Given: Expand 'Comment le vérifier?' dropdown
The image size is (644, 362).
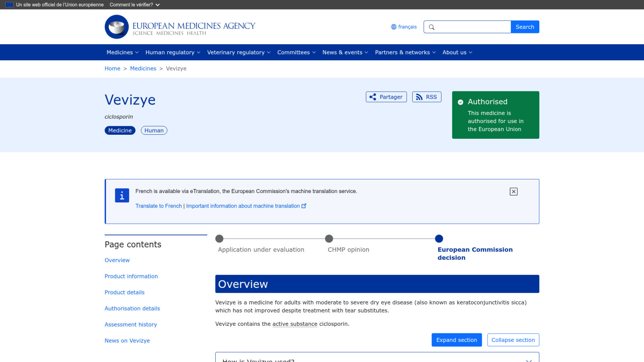Looking at the screenshot, I should pyautogui.click(x=135, y=5).
